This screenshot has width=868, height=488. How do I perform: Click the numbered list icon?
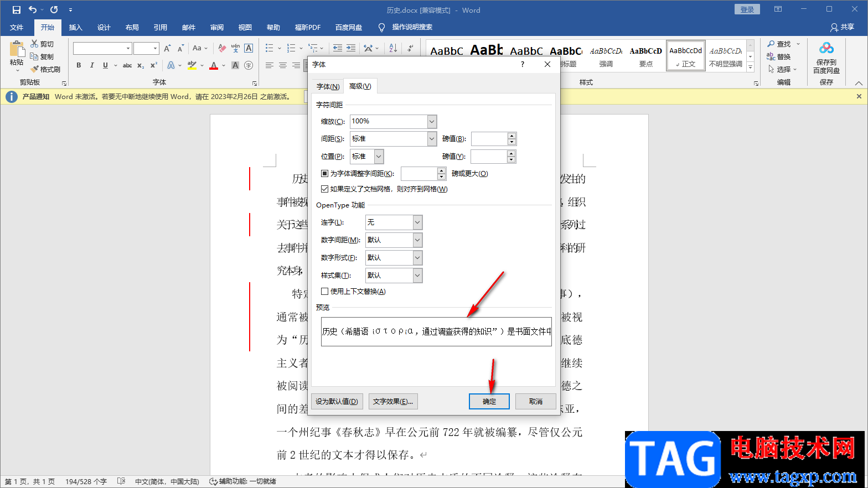tap(291, 48)
